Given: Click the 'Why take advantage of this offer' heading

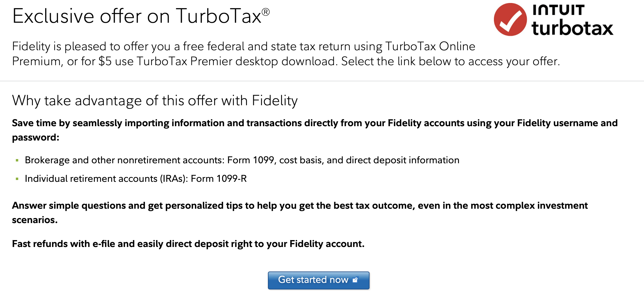Looking at the screenshot, I should point(155,101).
